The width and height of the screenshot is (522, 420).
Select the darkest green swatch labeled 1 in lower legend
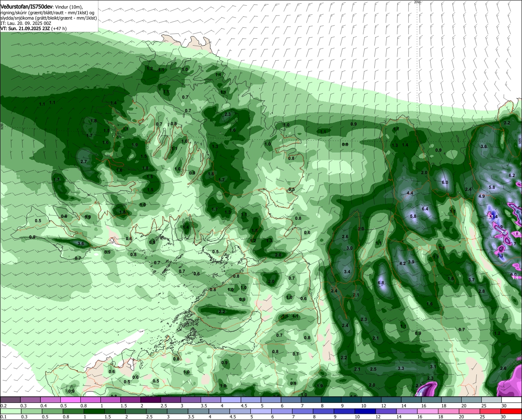(95, 411)
